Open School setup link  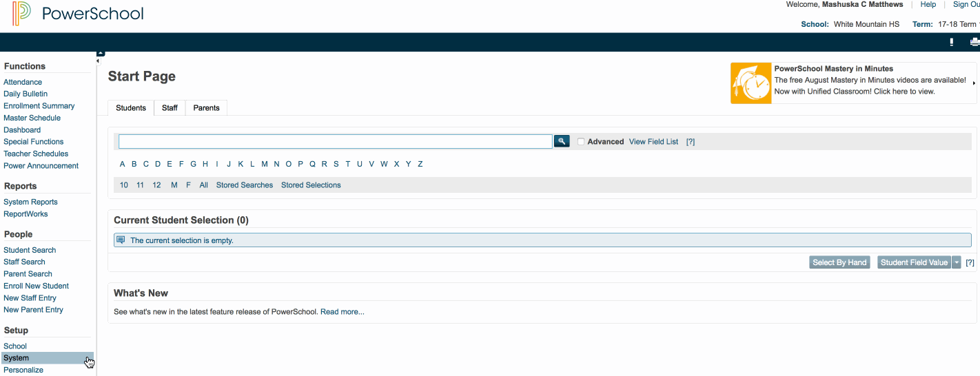(x=15, y=346)
